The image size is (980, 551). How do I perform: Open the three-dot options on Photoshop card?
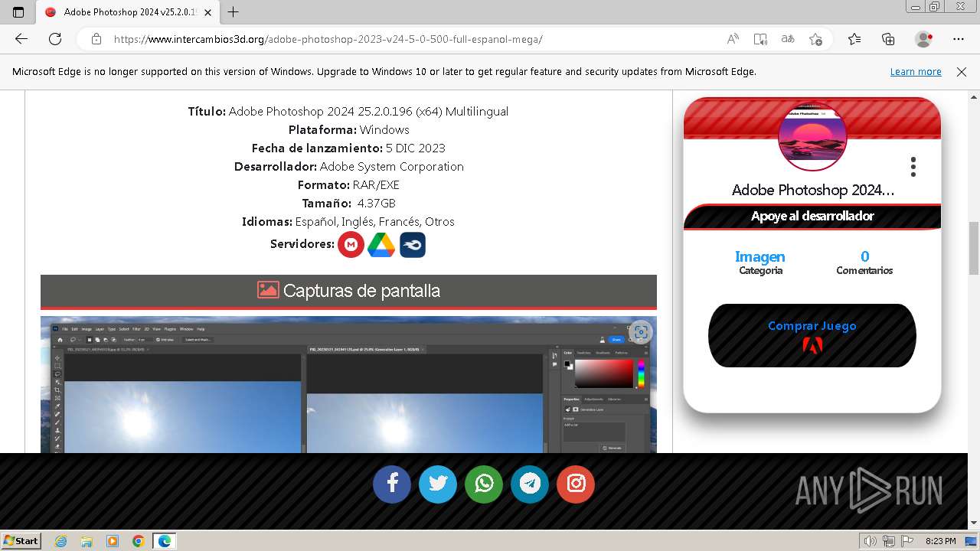point(913,167)
